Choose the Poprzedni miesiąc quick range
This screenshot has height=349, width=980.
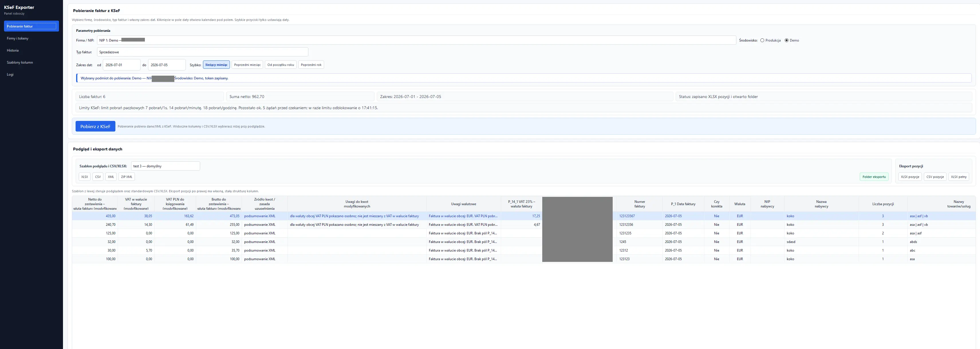click(247, 65)
